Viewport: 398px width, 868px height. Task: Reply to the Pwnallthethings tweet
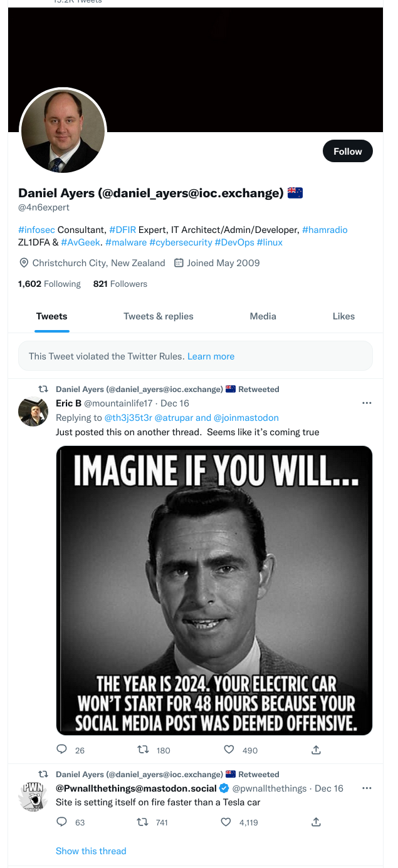pos(62,822)
